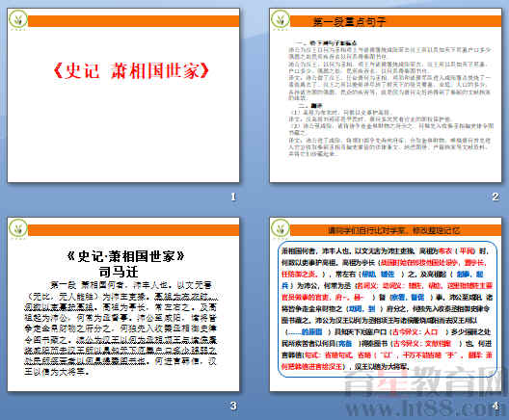Select the black title 《史记·萧相国世家》 on slide 3
This screenshot has width=509, height=420.
(125, 256)
